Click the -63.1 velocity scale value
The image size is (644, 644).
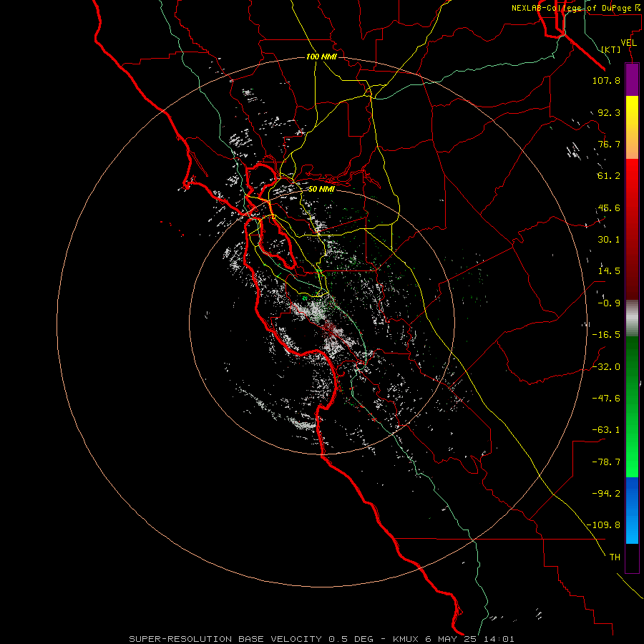point(606,430)
